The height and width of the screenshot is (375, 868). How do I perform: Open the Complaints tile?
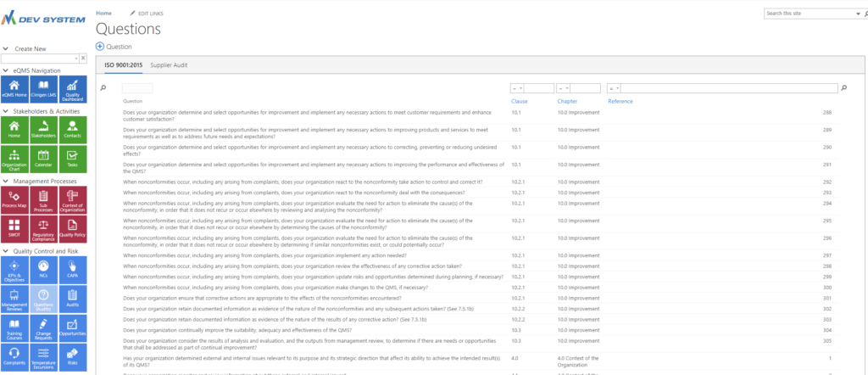tap(14, 356)
